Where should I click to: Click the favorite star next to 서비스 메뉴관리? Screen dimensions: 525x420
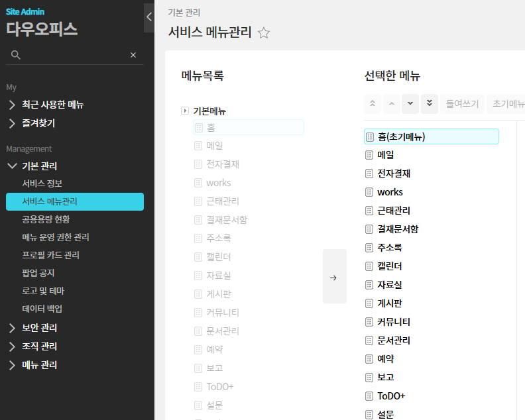[x=264, y=33]
